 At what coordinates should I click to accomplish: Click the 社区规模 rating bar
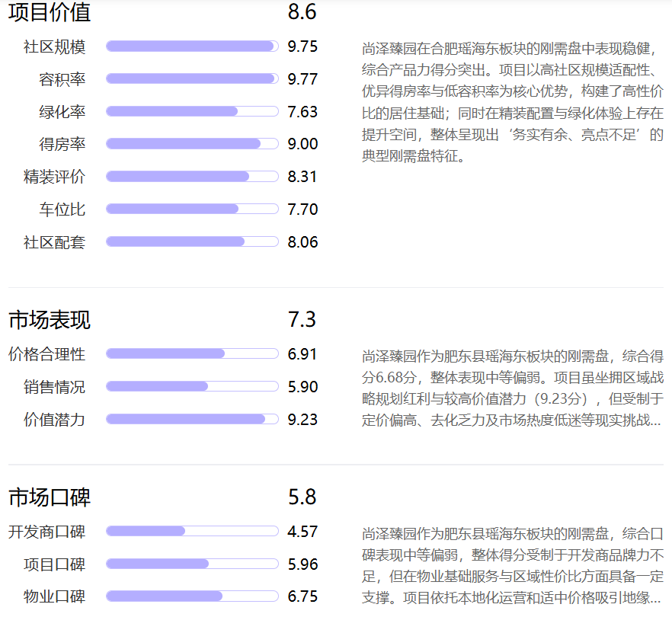coord(191,45)
